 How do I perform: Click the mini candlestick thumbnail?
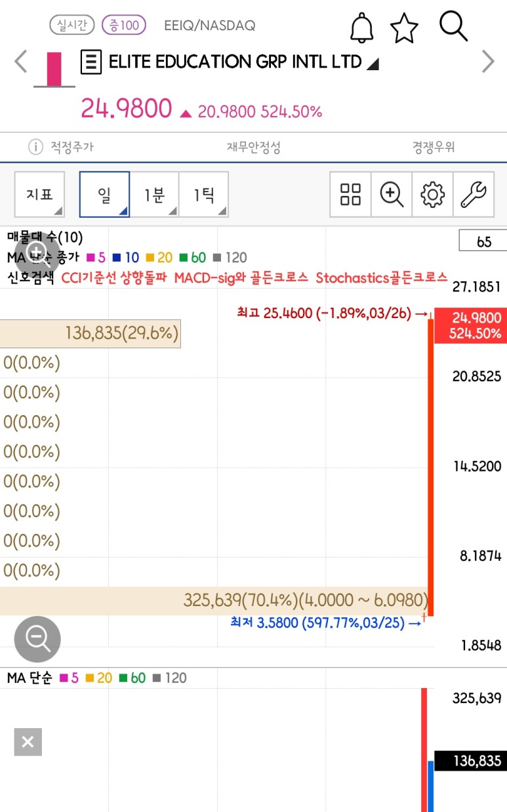[x=54, y=69]
